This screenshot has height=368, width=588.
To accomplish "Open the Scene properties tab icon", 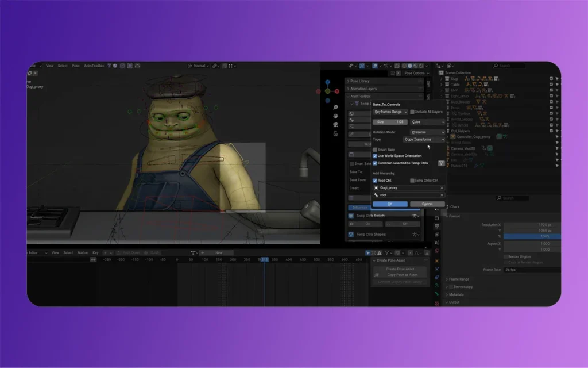I will point(436,243).
